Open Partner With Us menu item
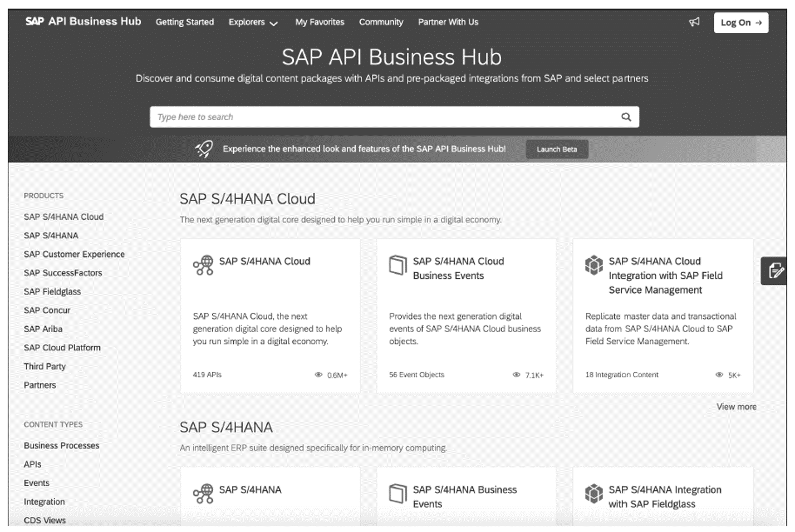Image resolution: width=795 pixels, height=532 pixels. [x=448, y=22]
